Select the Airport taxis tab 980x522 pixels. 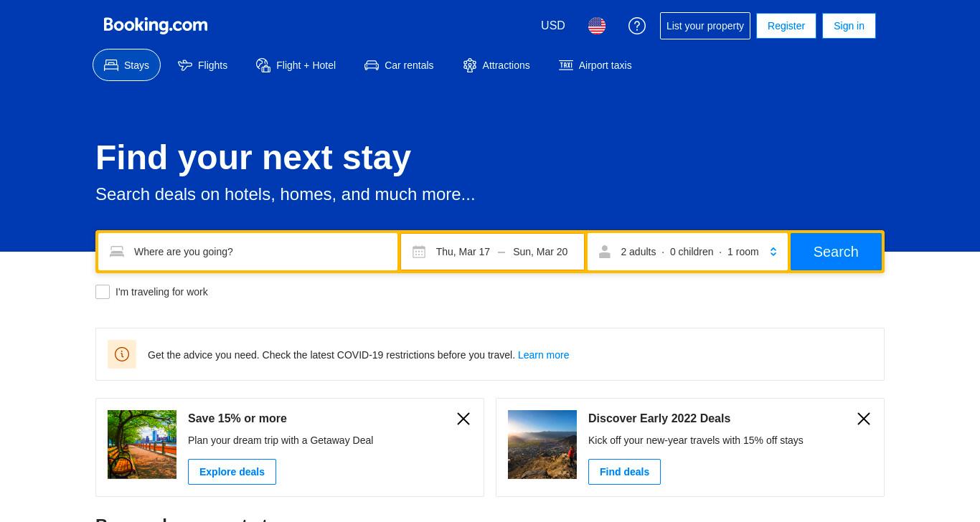(x=595, y=65)
